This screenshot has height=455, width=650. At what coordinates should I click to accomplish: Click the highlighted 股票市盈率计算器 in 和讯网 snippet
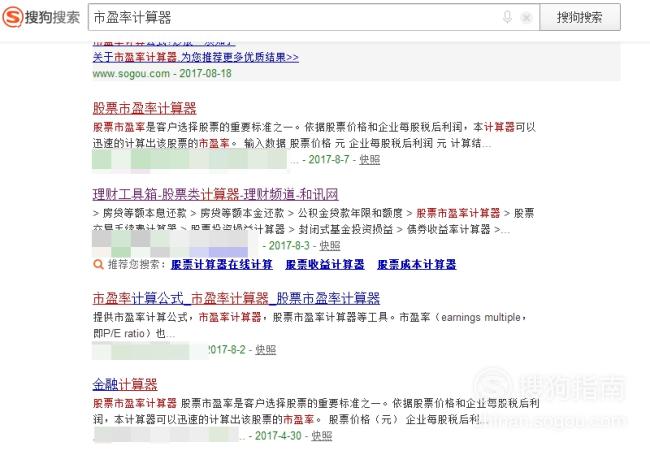click(458, 213)
